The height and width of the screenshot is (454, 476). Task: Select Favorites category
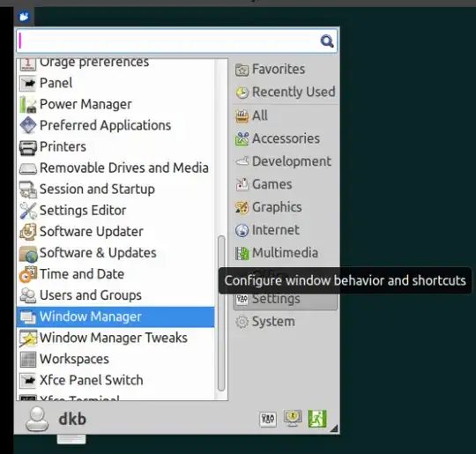pyautogui.click(x=286, y=70)
